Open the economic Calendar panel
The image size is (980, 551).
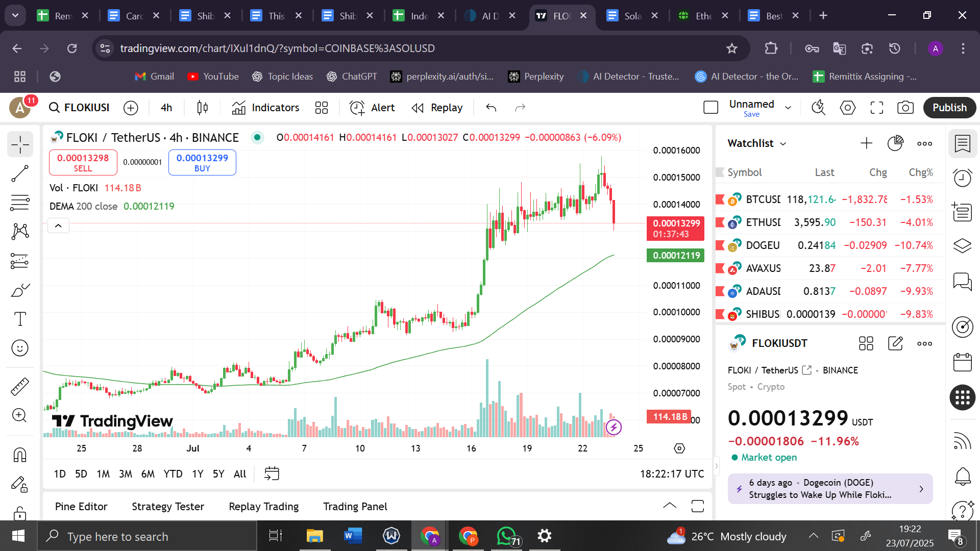[x=963, y=363]
